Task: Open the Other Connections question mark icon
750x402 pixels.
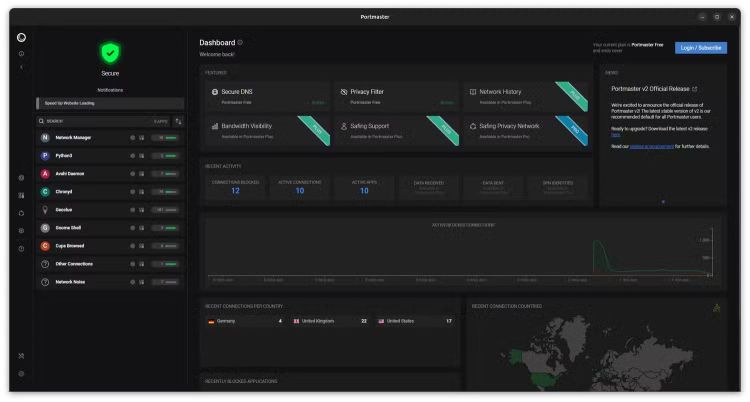Action: pyautogui.click(x=44, y=264)
